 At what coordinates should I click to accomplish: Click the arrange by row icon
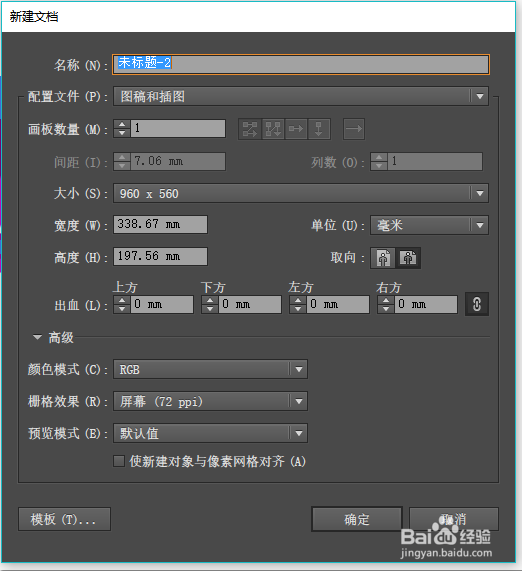[296, 129]
